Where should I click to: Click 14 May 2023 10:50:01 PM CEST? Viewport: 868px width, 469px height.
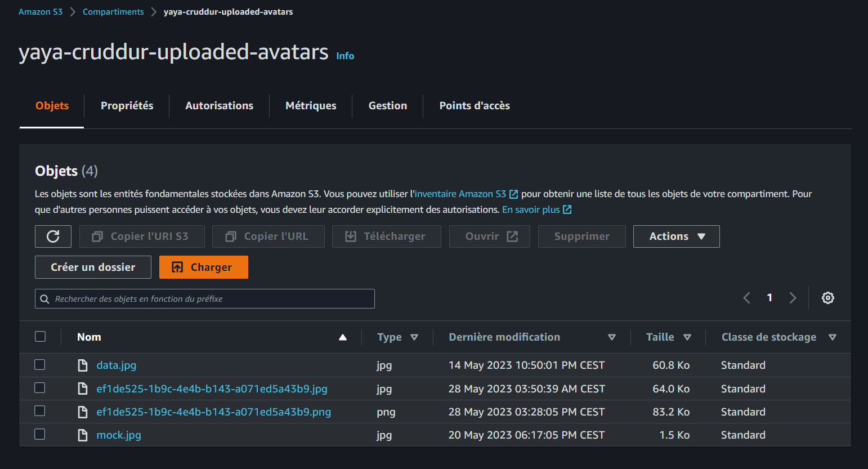tap(526, 365)
